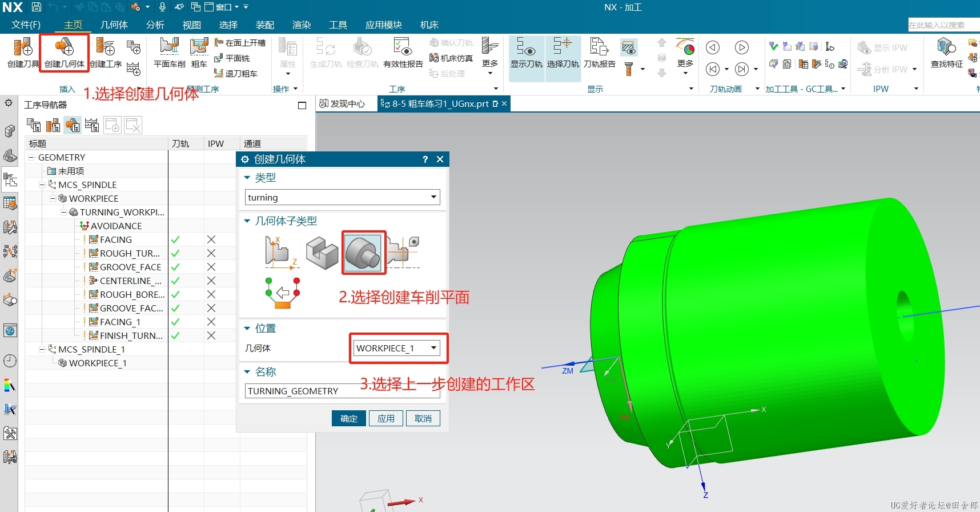The height and width of the screenshot is (512, 980).
Task: Launch 机床仿真 machine simulation
Action: point(451,58)
